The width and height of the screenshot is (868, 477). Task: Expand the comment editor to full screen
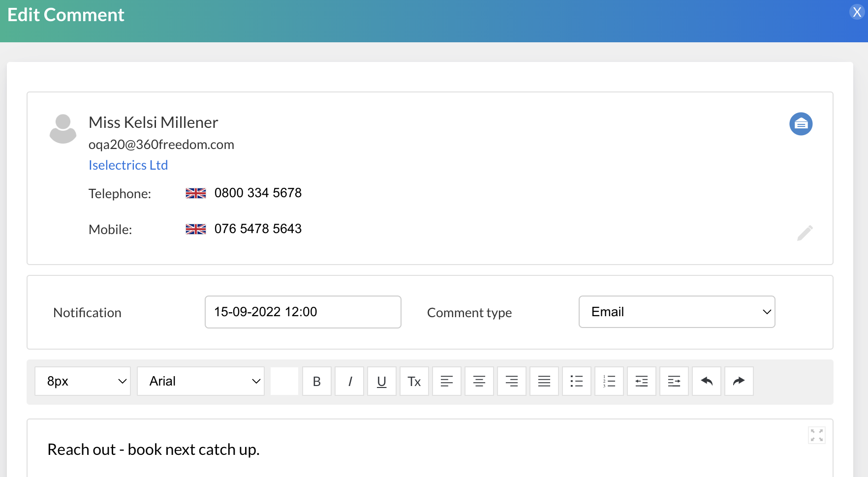point(816,435)
